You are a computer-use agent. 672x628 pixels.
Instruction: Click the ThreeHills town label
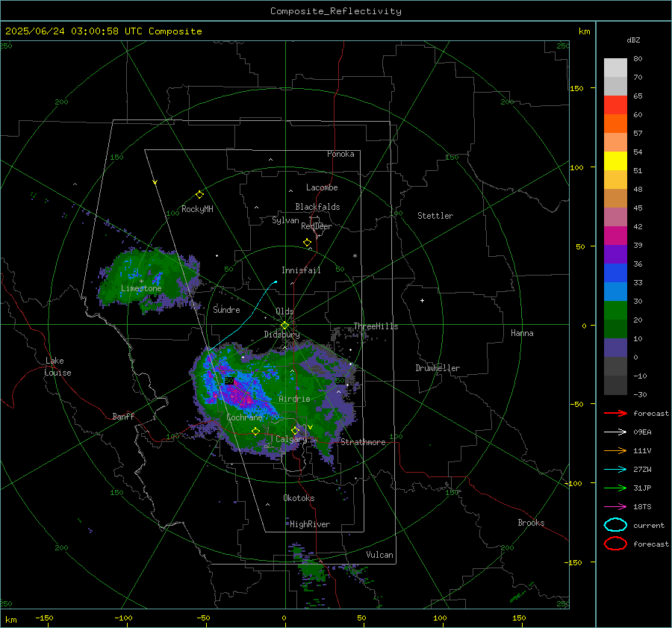(x=376, y=326)
